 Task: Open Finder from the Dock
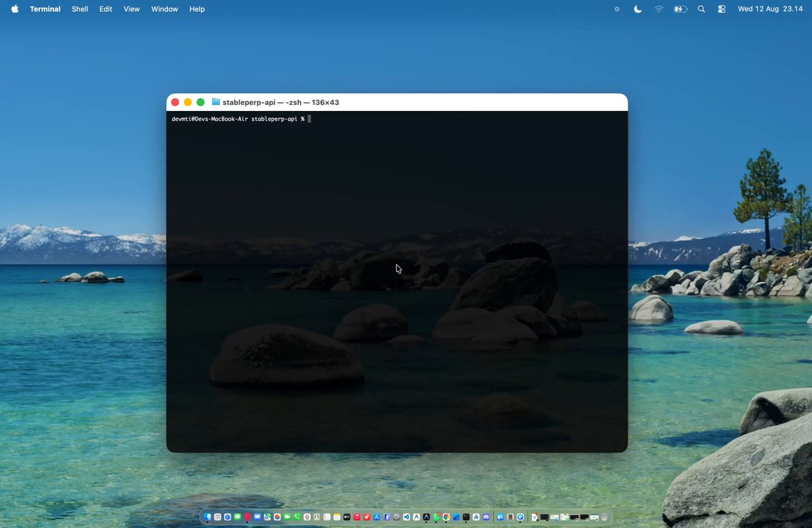(208, 516)
